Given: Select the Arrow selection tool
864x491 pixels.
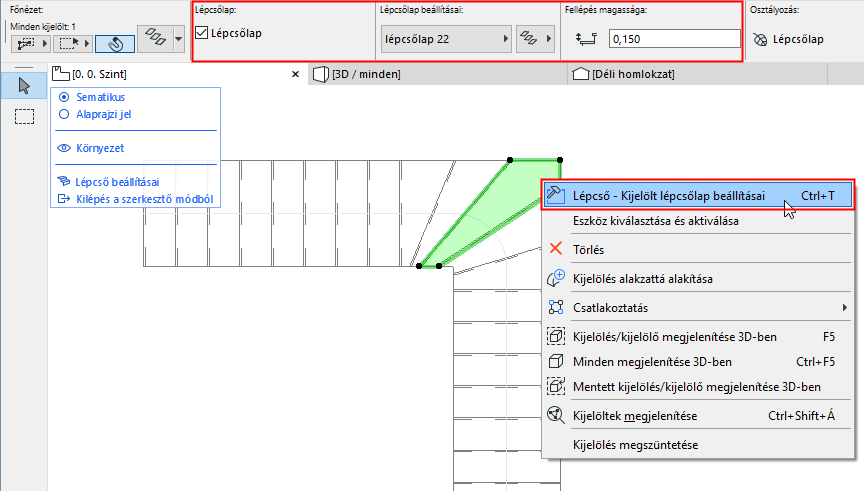Looking at the screenshot, I should (24, 86).
